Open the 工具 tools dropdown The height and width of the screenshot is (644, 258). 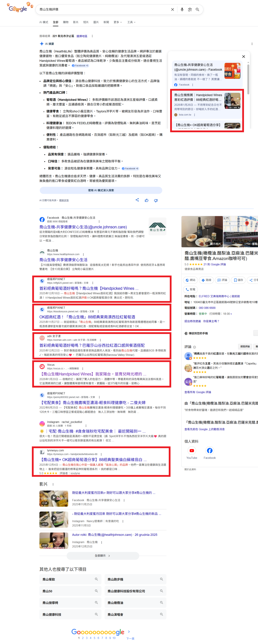(x=131, y=22)
